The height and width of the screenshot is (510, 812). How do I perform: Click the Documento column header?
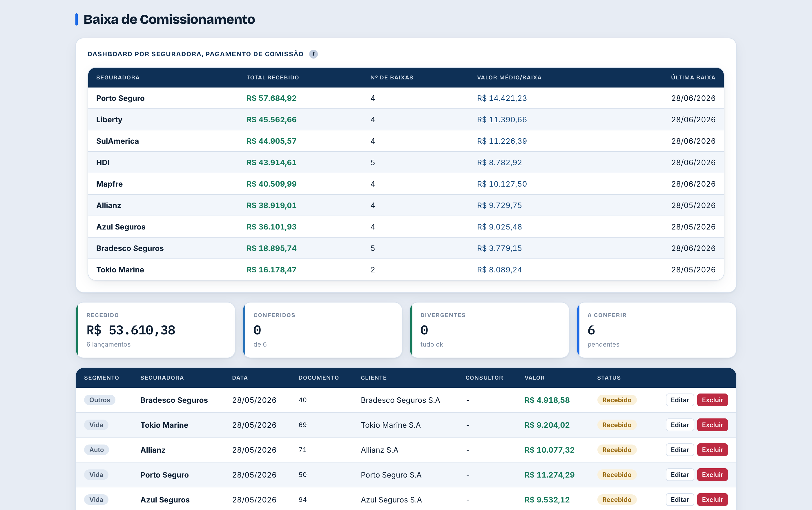click(x=319, y=378)
